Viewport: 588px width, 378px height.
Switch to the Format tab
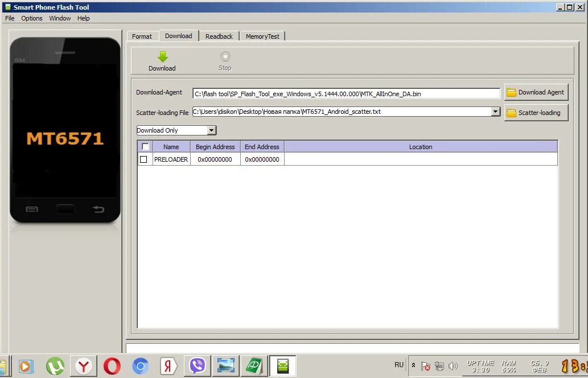pyautogui.click(x=142, y=36)
